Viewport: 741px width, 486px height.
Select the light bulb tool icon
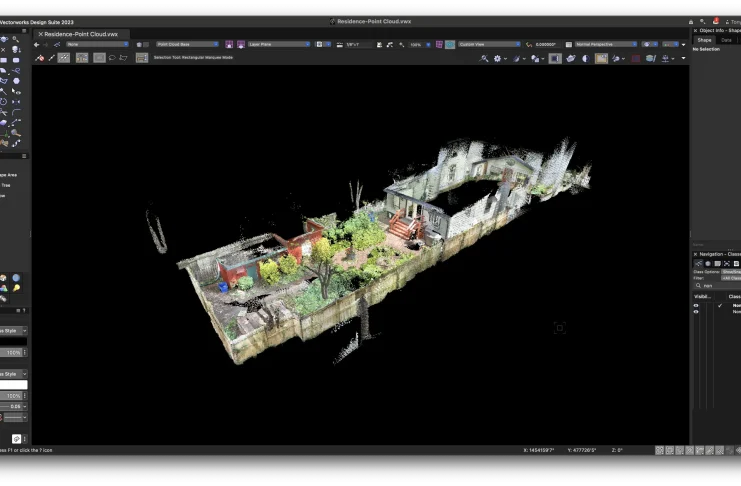click(16, 288)
